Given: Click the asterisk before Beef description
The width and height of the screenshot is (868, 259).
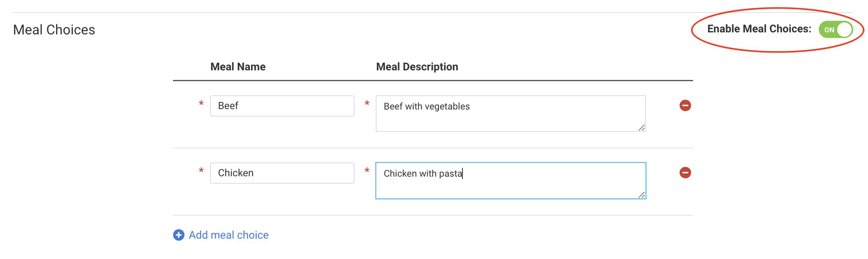Looking at the screenshot, I should (x=367, y=104).
